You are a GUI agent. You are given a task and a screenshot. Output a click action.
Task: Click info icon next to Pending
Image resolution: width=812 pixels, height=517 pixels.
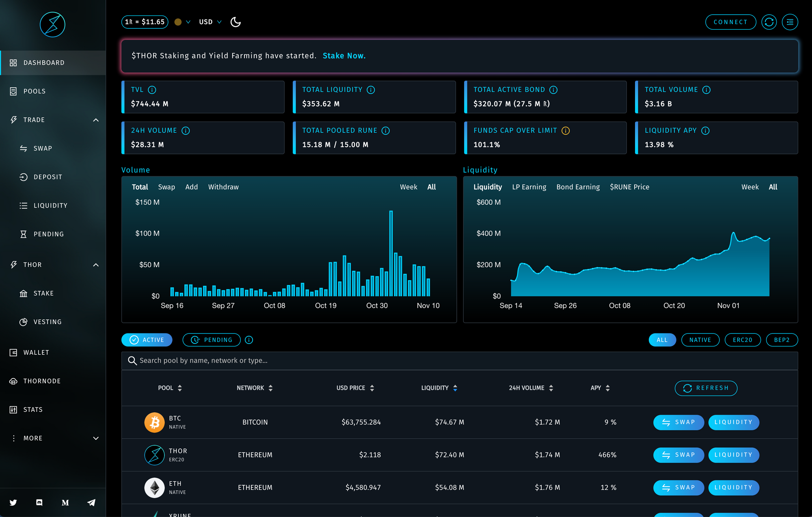click(249, 340)
